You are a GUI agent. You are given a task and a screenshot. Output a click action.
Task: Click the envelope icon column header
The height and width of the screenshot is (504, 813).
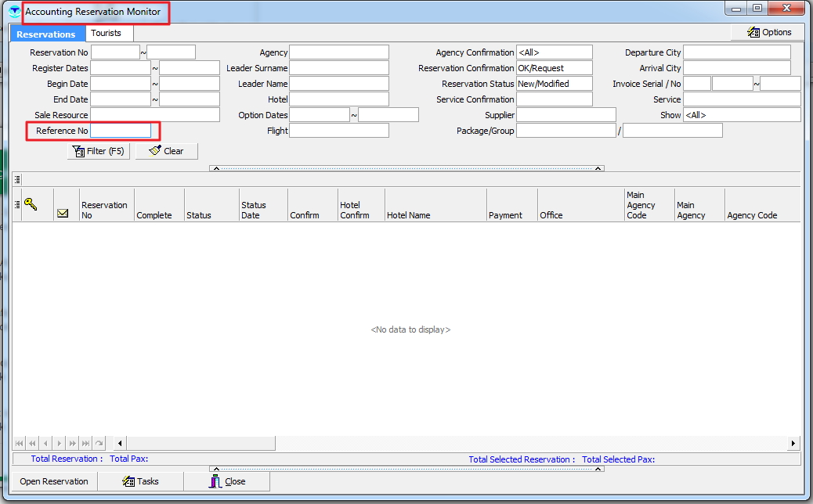pyautogui.click(x=63, y=213)
